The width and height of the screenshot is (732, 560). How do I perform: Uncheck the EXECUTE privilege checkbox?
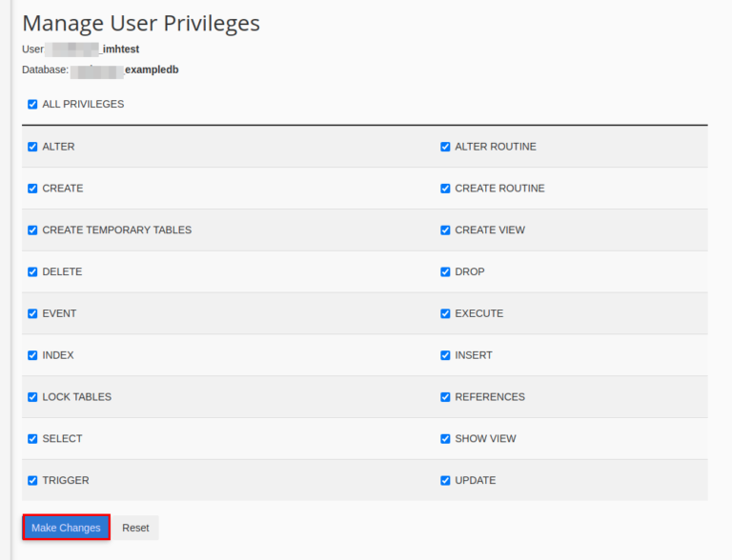pyautogui.click(x=445, y=313)
